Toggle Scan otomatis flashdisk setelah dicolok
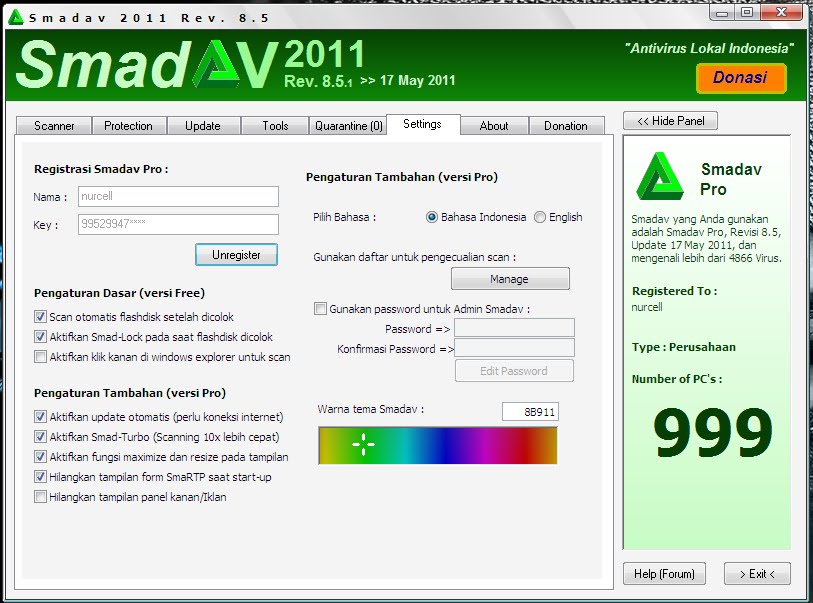 click(x=40, y=316)
